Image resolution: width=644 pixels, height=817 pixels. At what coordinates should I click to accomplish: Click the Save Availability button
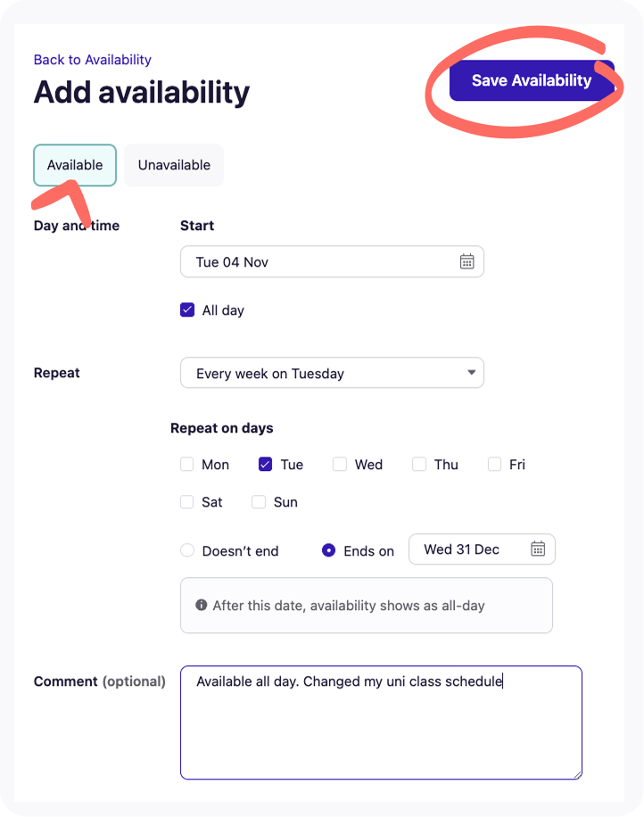532,80
